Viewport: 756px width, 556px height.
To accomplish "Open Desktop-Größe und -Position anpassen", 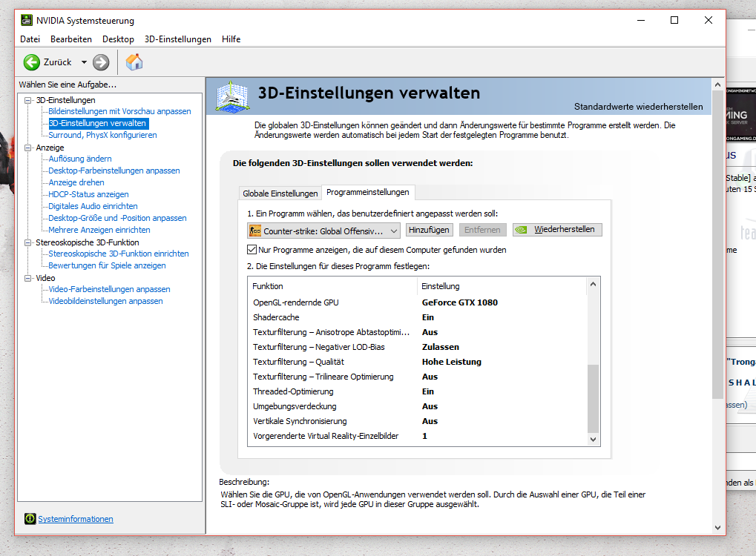I will (x=118, y=218).
